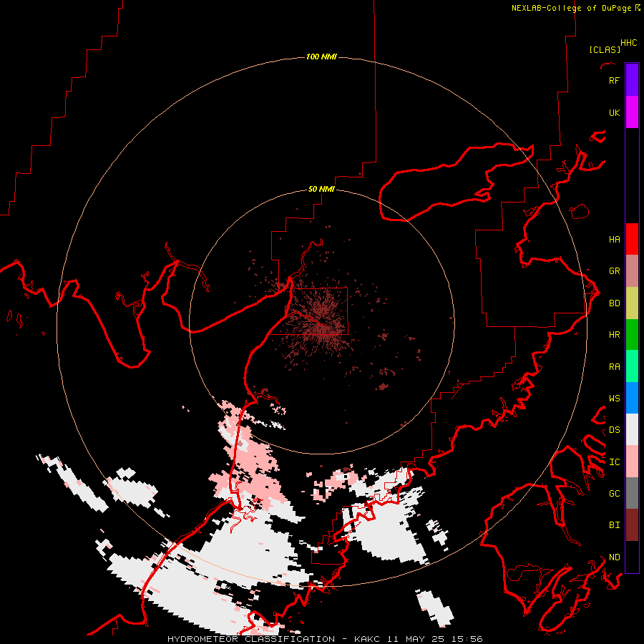
Task: Select the BD yellow legend swatch
Action: tap(632, 303)
